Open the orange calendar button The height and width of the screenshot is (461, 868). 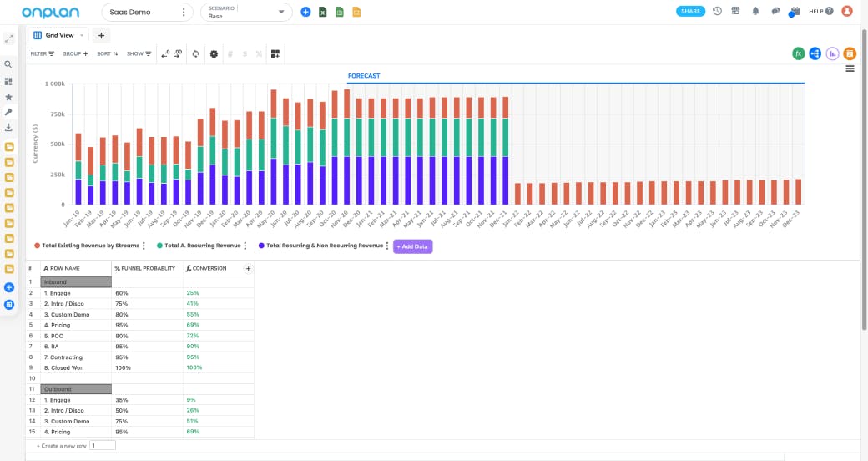850,53
